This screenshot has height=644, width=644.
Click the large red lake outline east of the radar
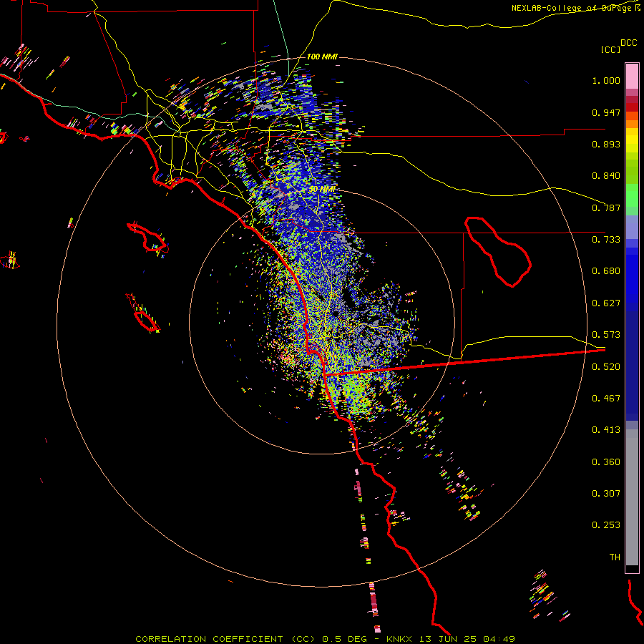pyautogui.click(x=498, y=251)
